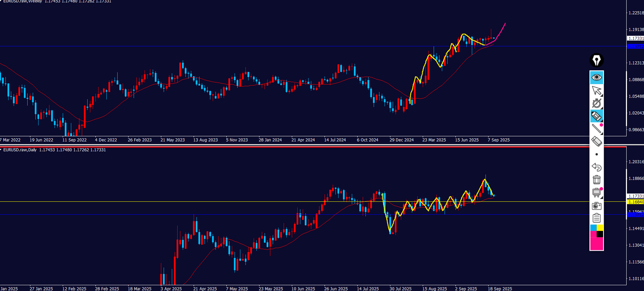Select the black color swatch
The width and height of the screenshot is (644, 291).
point(600,234)
